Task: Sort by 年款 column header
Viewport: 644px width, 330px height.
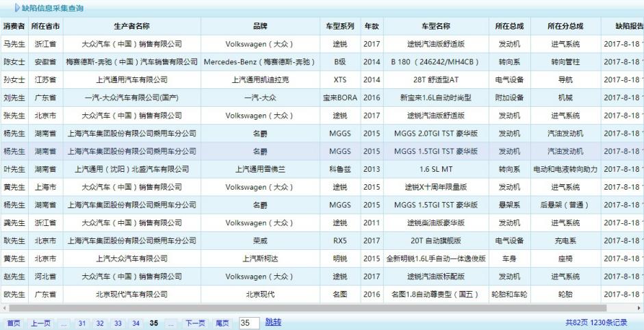Action: tap(372, 26)
